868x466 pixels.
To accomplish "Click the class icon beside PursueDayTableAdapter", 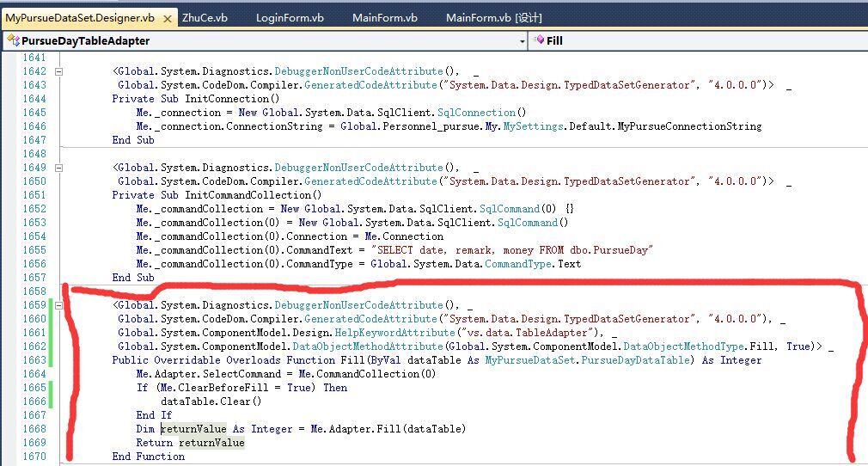I will coord(13,40).
